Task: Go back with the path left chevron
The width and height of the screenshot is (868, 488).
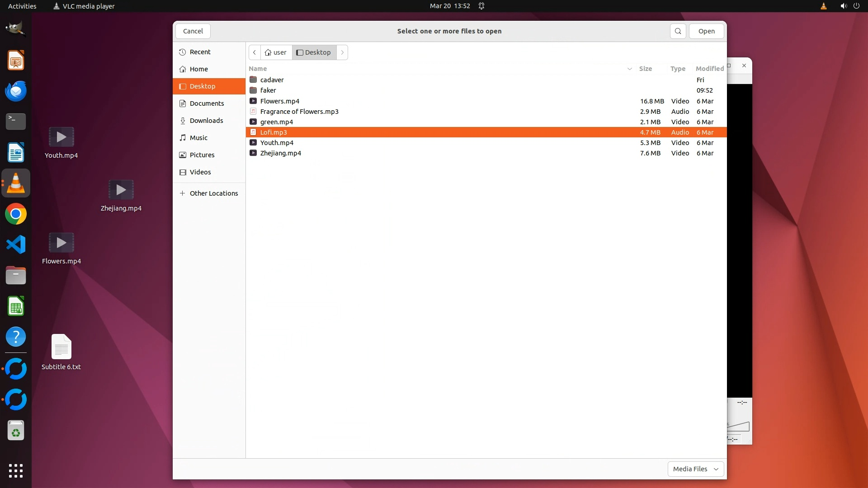Action: pyautogui.click(x=255, y=52)
